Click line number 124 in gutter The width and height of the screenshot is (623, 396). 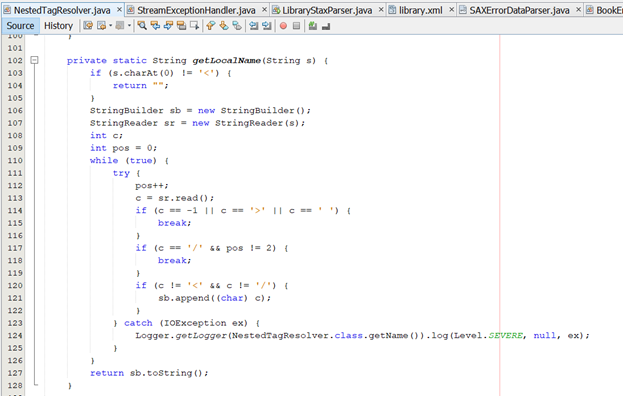(x=15, y=335)
